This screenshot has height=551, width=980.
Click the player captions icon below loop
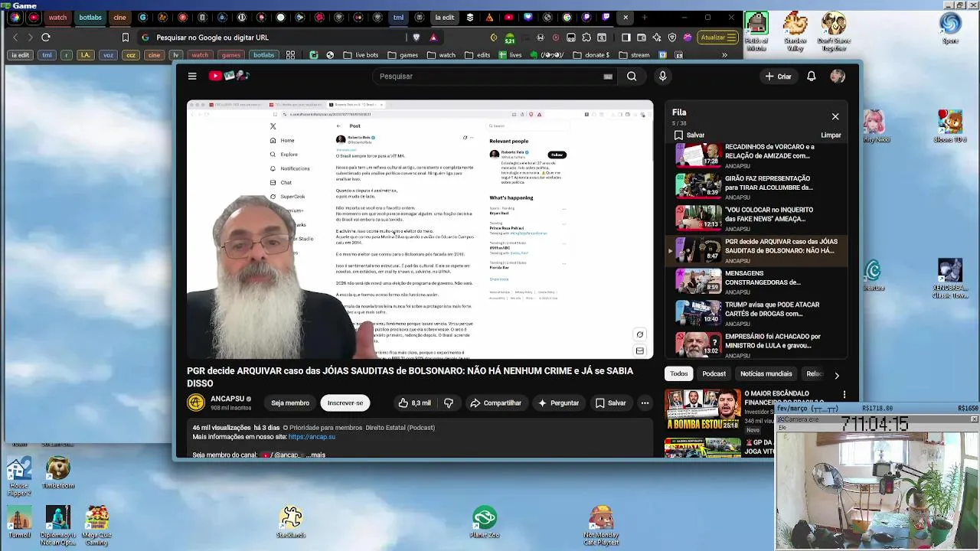click(640, 350)
